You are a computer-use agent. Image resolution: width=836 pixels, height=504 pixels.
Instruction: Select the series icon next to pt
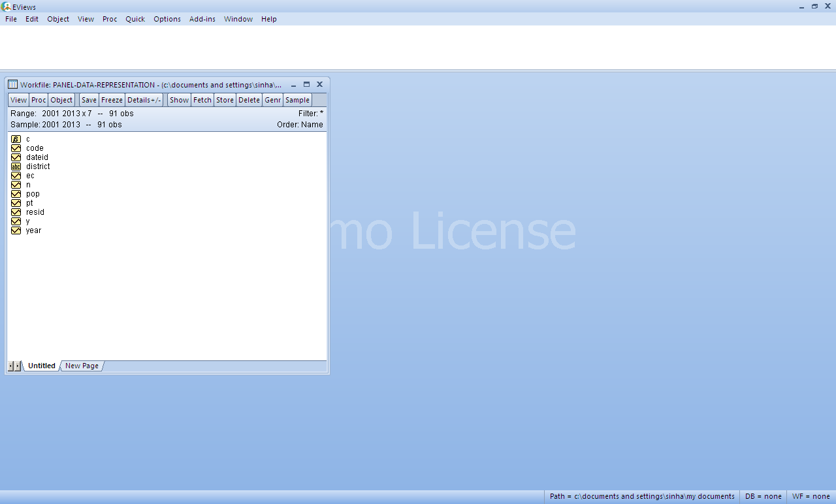pos(16,203)
